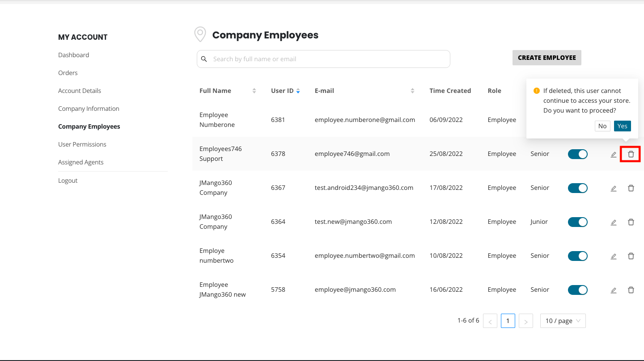Open the 10 / page dropdown
Image resolution: width=644 pixels, height=361 pixels.
pyautogui.click(x=563, y=321)
